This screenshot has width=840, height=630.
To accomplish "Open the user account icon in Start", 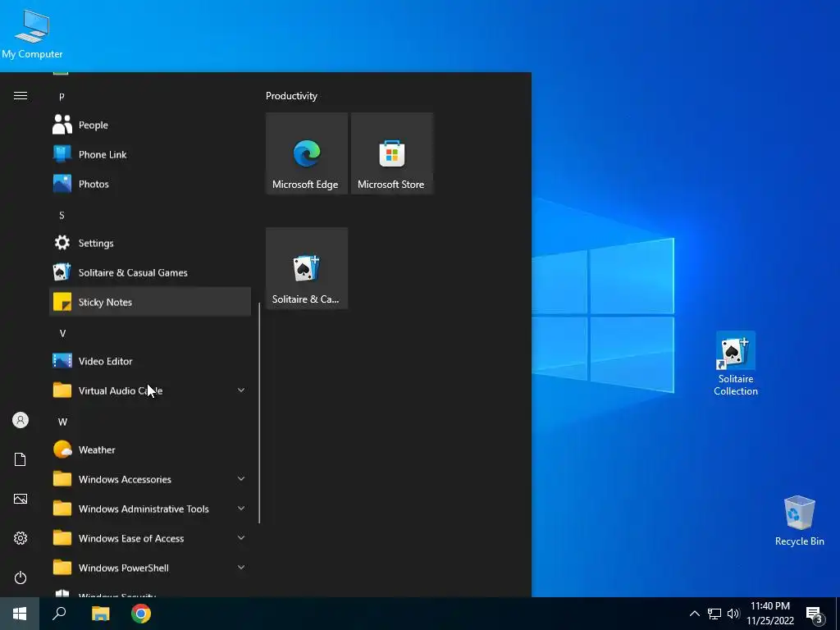I will [21, 420].
